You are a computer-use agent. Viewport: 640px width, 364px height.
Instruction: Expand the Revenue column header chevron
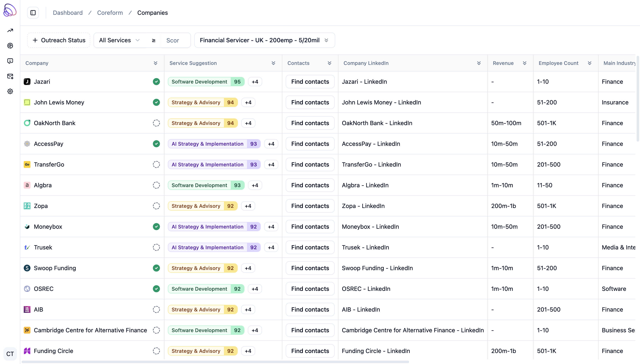(x=525, y=63)
